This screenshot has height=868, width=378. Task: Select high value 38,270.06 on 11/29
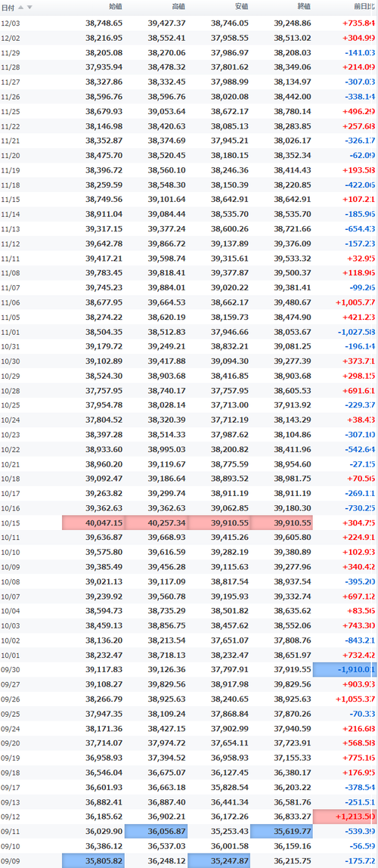point(166,53)
